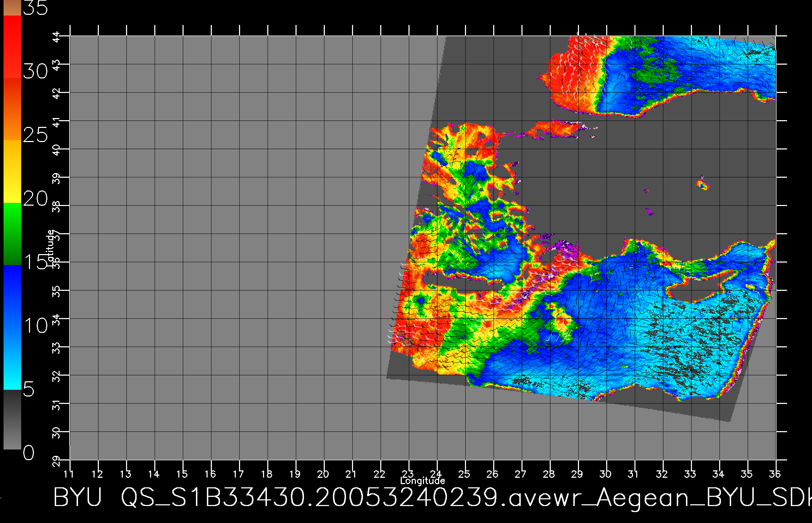The image size is (812, 523).
Task: Pick the yellow segment of the colorbar
Action: (12, 172)
